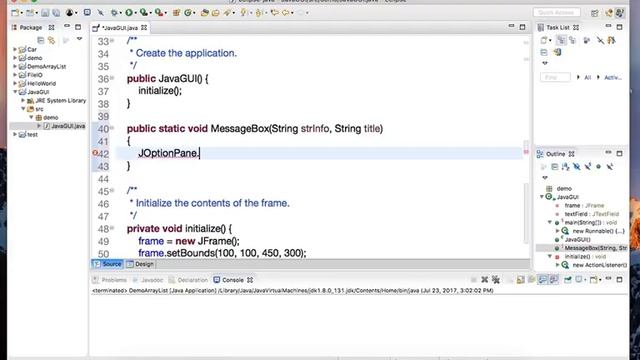The height and width of the screenshot is (360, 640).
Task: Select MessageBox method in Outline
Action: click(595, 248)
